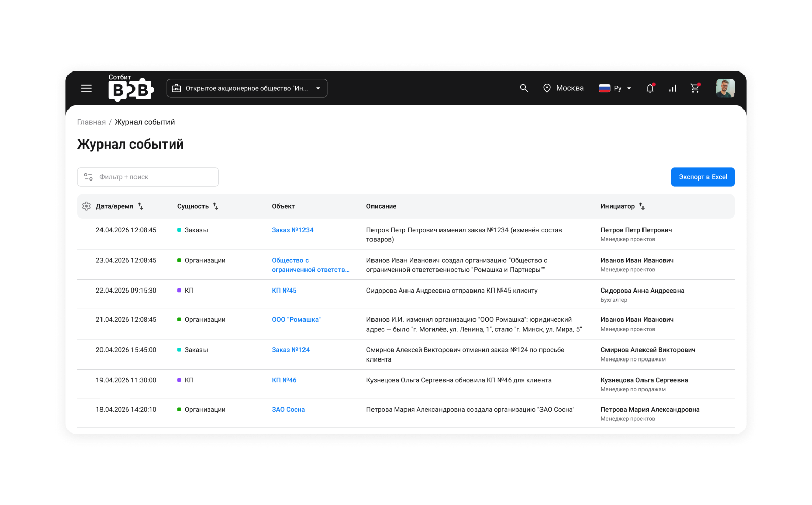
Task: Click the Экспорт в Excel button
Action: click(x=703, y=177)
